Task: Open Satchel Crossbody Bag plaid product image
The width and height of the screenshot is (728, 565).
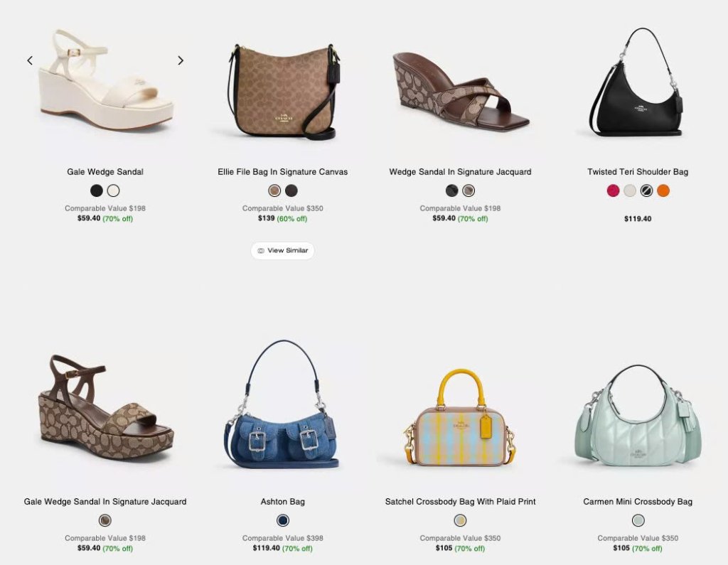Action: [461, 417]
